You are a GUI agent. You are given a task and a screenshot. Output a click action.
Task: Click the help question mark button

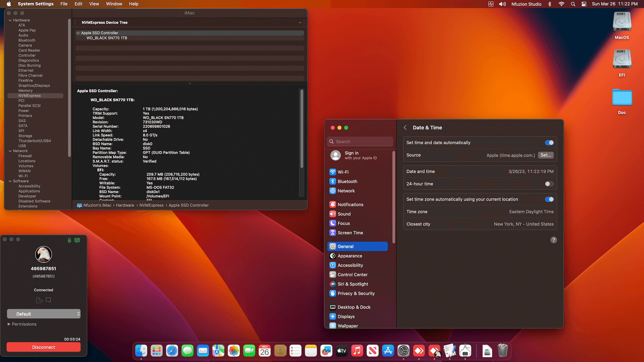[x=553, y=240]
